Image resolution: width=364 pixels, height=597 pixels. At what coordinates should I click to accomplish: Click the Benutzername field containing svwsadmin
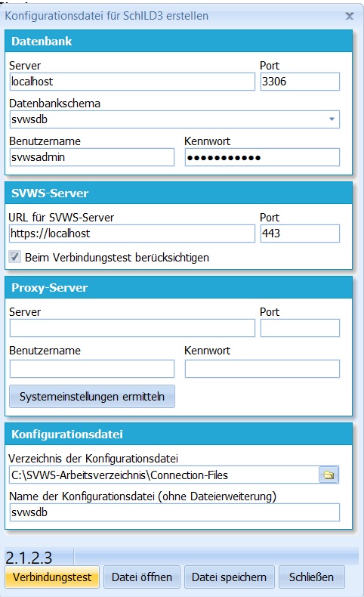click(91, 157)
